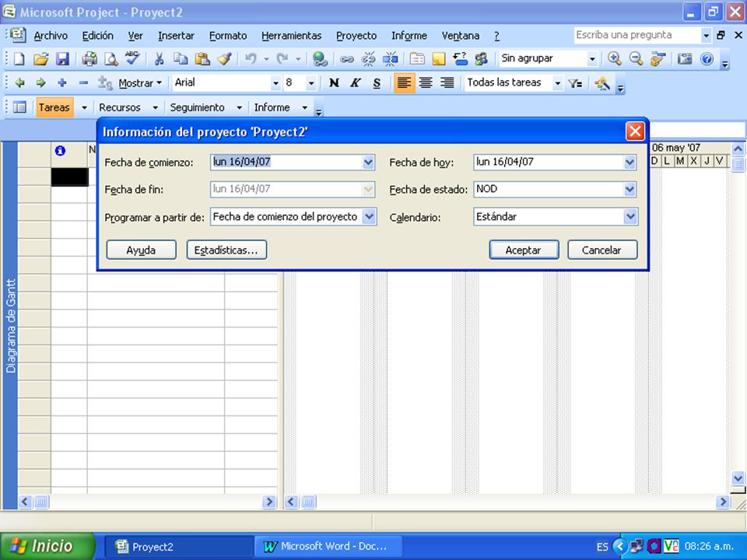Click the Unlink Tasks broken chain icon
The height and width of the screenshot is (560, 747).
click(368, 58)
